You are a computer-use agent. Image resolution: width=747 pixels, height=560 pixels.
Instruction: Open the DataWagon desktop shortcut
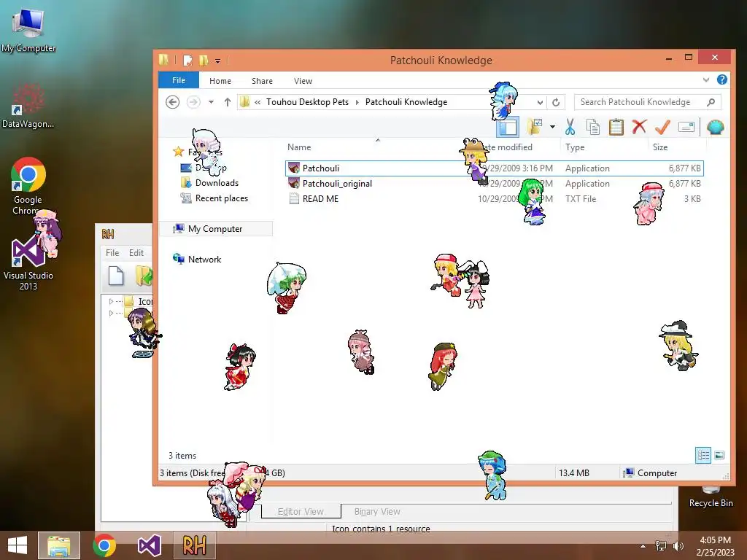(28, 106)
